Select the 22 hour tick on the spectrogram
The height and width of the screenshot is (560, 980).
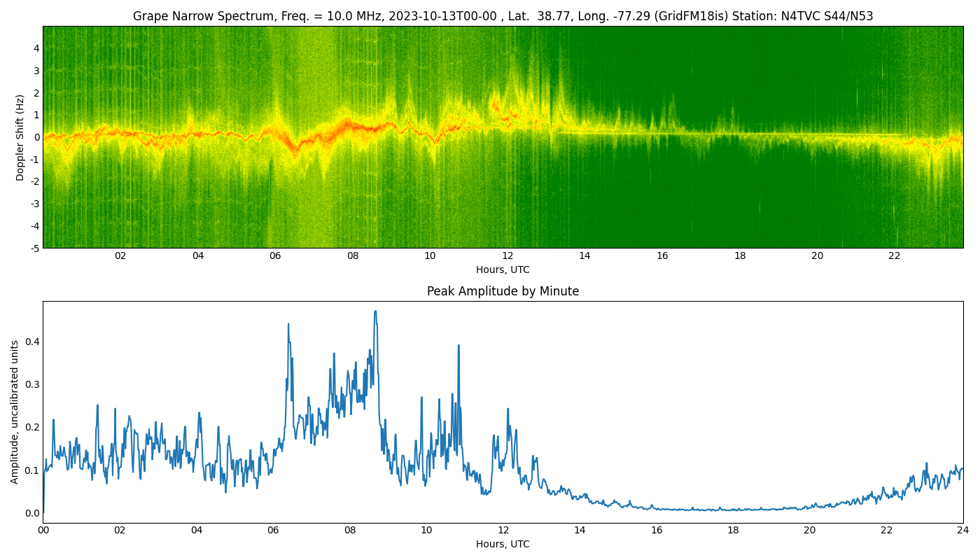(x=895, y=255)
